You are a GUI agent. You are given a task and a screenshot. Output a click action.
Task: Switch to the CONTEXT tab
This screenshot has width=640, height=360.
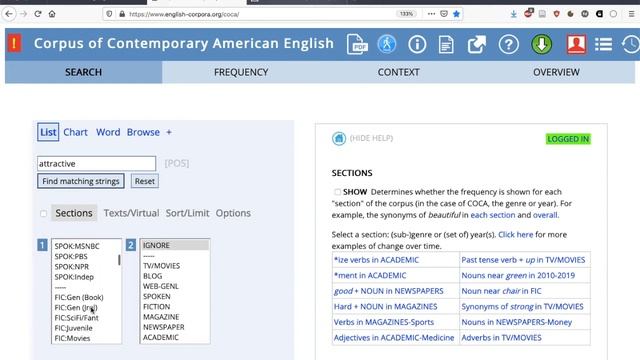tap(398, 72)
